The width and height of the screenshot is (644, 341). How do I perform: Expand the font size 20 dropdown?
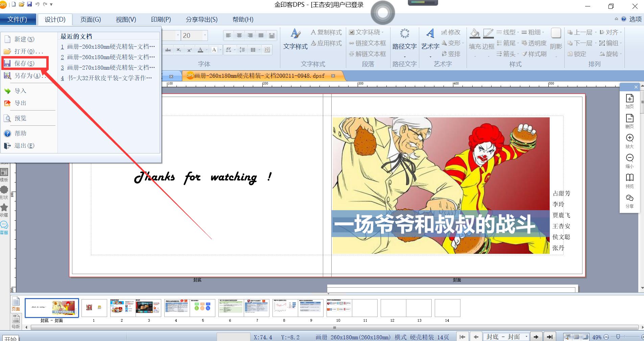click(x=205, y=35)
